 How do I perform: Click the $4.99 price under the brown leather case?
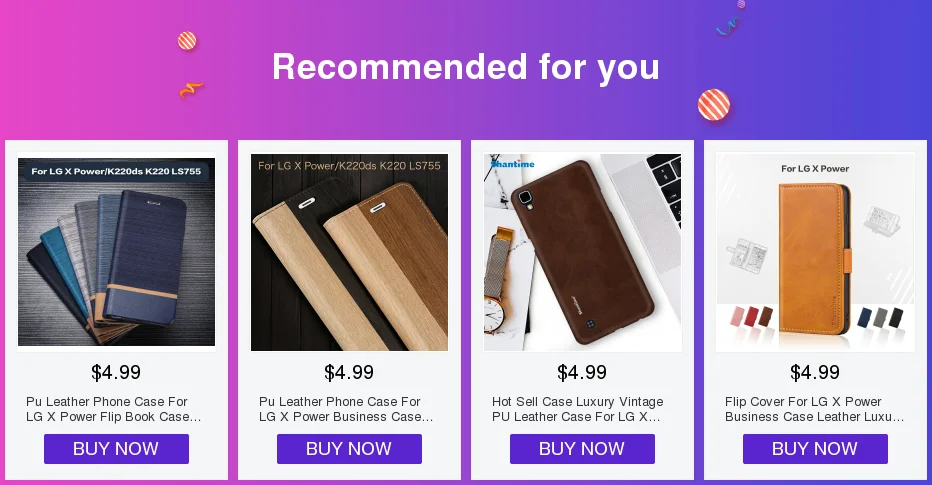(x=582, y=373)
